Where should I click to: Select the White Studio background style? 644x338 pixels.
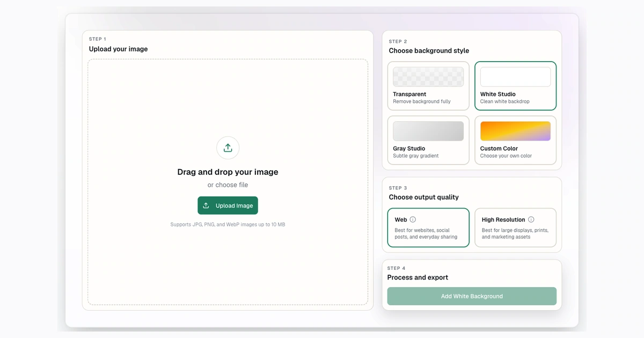(x=515, y=86)
